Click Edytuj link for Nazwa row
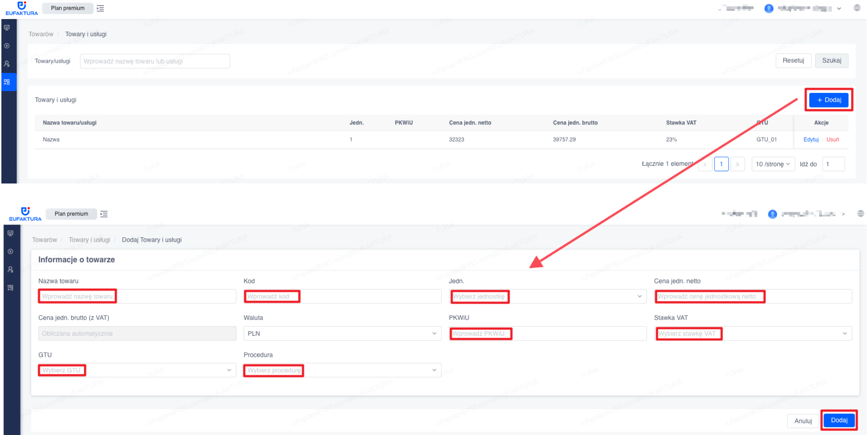Screen dimensions: 868x435 tap(811, 139)
